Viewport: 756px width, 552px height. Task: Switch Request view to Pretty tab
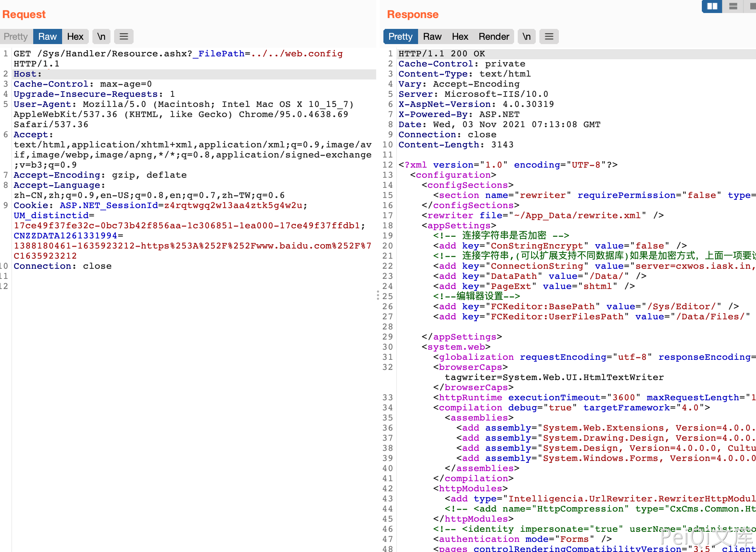point(16,36)
